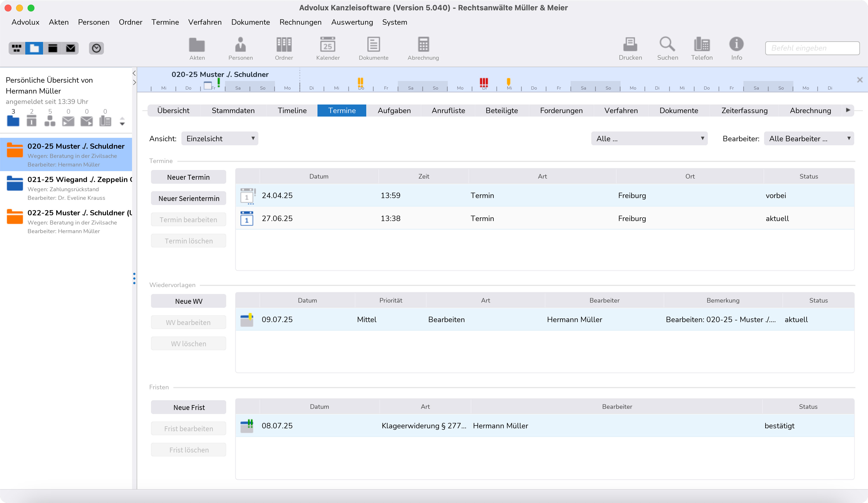Click the Drucken printer icon
Screen dimensions: 868x503
coord(630,48)
